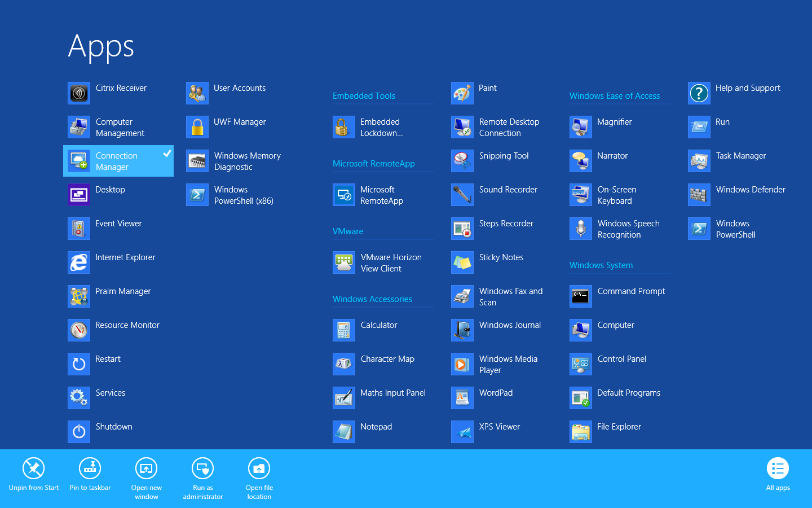
Task: Launch Computer Management tile icon
Action: [79, 127]
